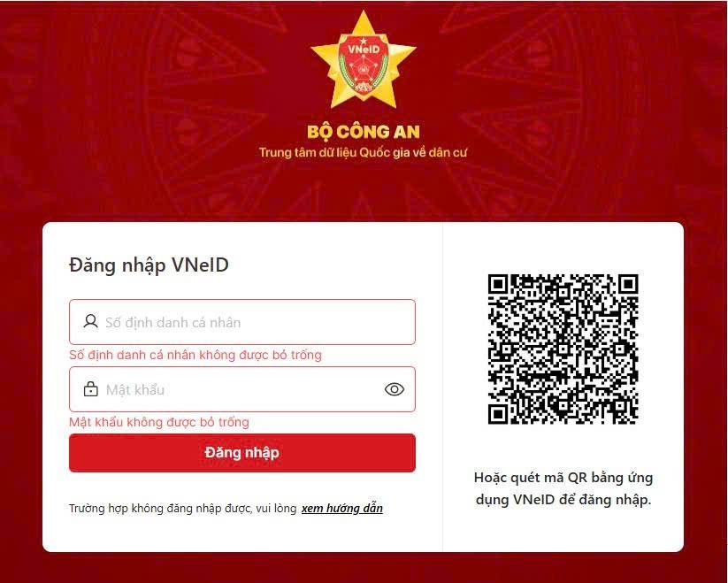Screen dimensions: 728x583
Task: Click the VNeID gold star logo
Action: (363, 60)
